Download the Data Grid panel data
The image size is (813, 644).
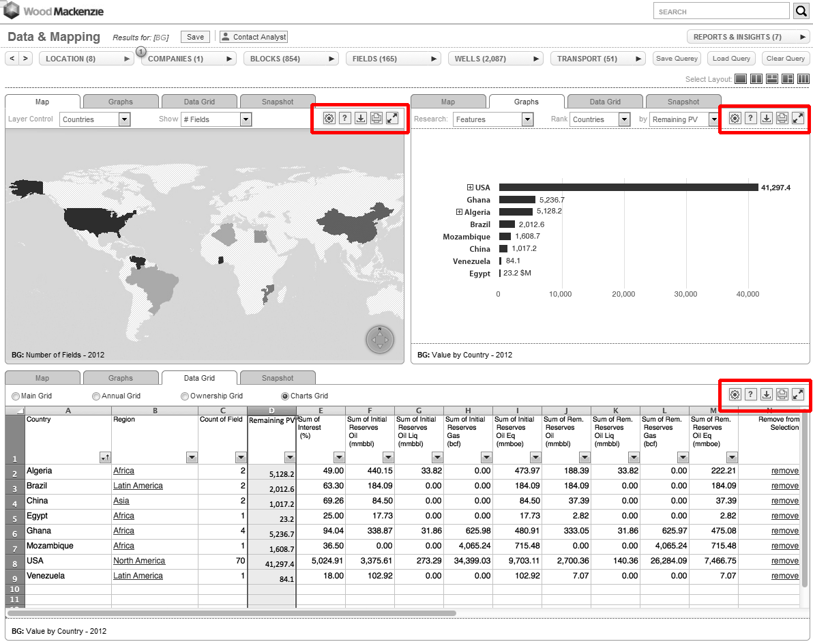pos(767,394)
